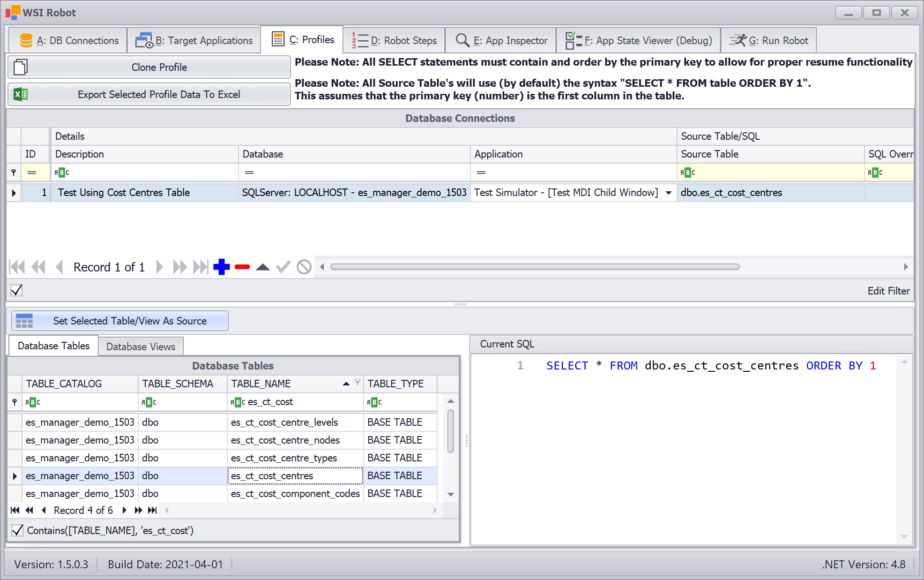The image size is (924, 580).
Task: Disable the Contains TABLE_NAME filter checkbox
Action: 17,530
